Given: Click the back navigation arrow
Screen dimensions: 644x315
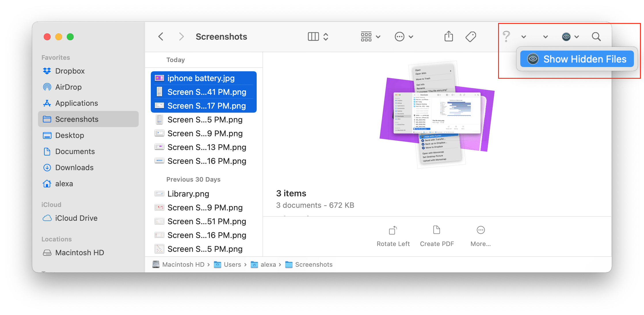Looking at the screenshot, I should tap(161, 37).
